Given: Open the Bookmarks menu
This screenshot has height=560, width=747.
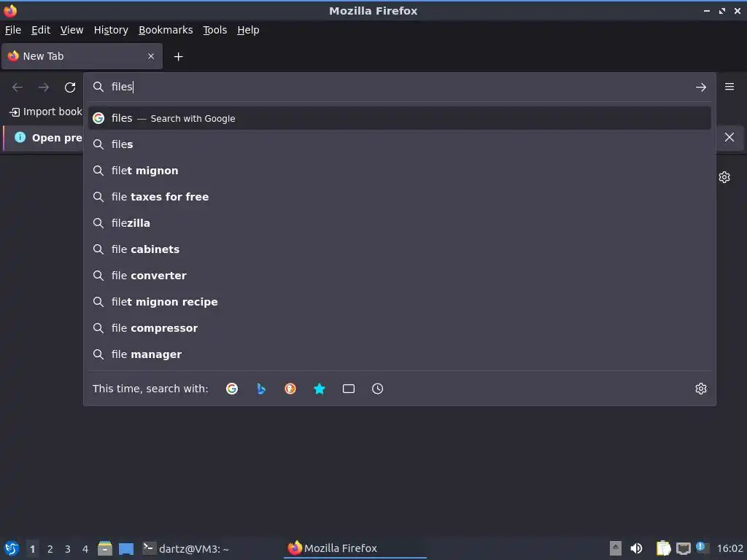Looking at the screenshot, I should 166,30.
